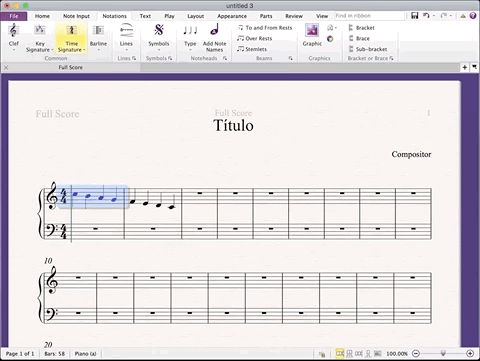Expand the Lines group dialog launcher
Viewport: 480px width, 361px height.
134,58
